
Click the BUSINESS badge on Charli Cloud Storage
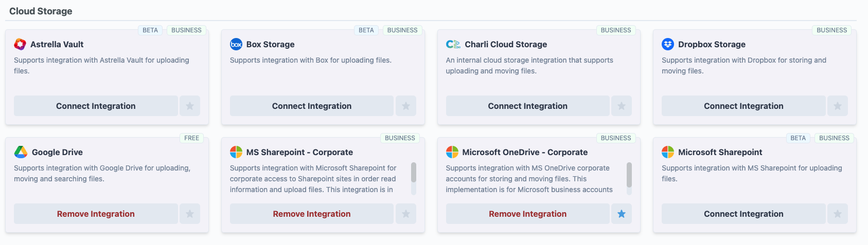coord(616,30)
